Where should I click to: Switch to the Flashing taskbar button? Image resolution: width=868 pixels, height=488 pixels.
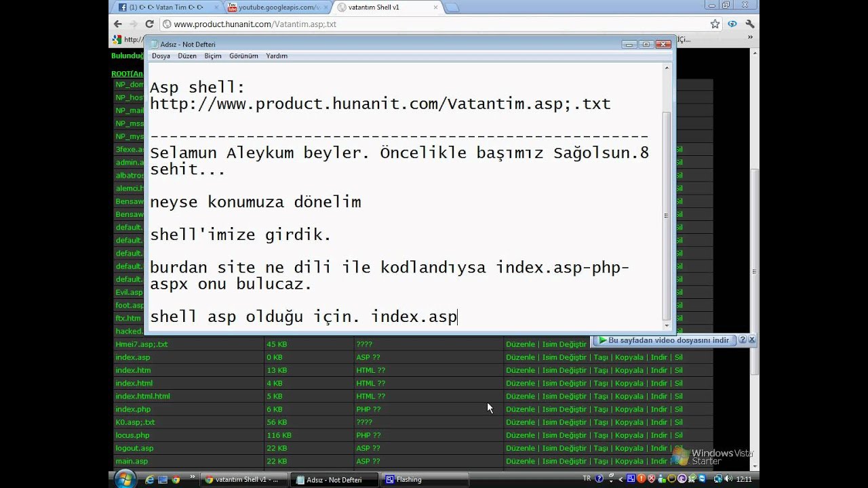pyautogui.click(x=425, y=479)
